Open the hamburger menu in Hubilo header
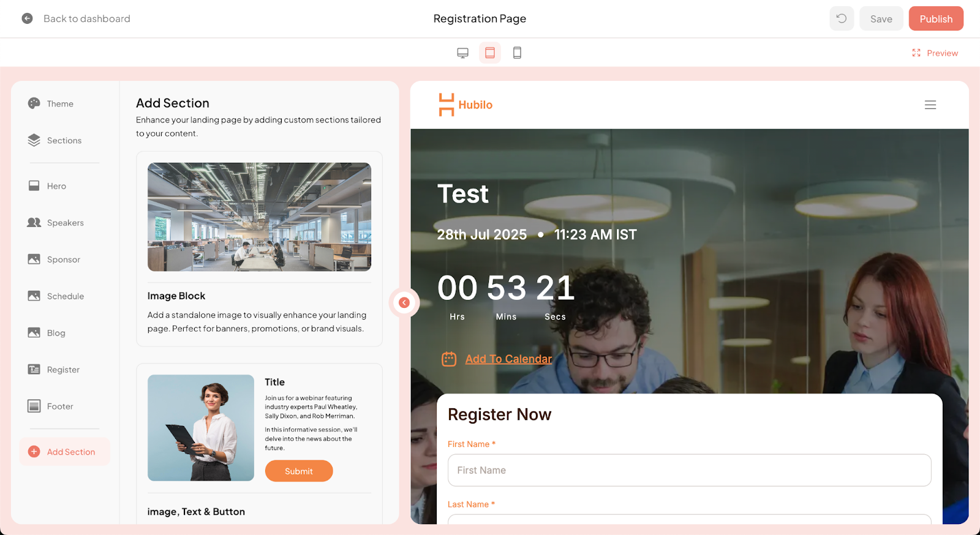 tap(930, 105)
